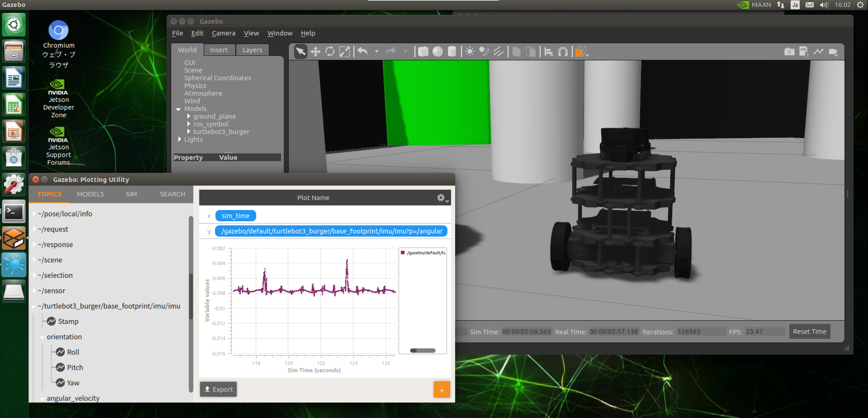Image resolution: width=868 pixels, height=418 pixels.
Task: Collapse the Models tree node
Action: 179,109
